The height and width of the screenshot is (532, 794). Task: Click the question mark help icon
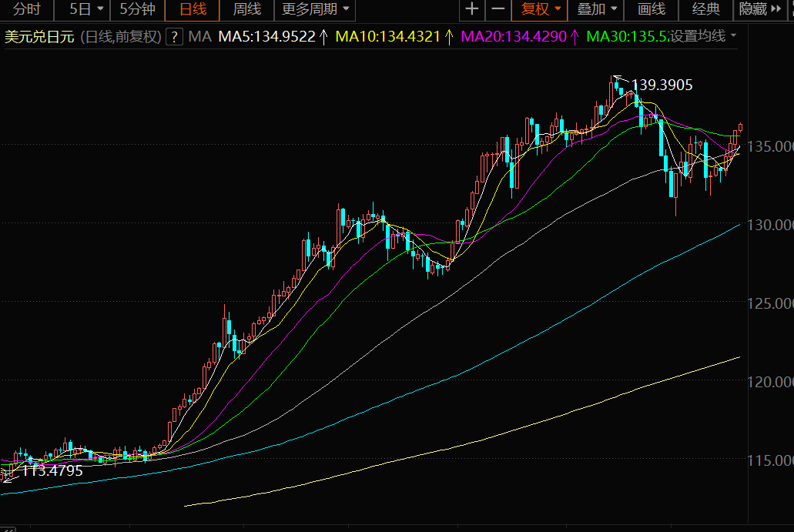(174, 36)
